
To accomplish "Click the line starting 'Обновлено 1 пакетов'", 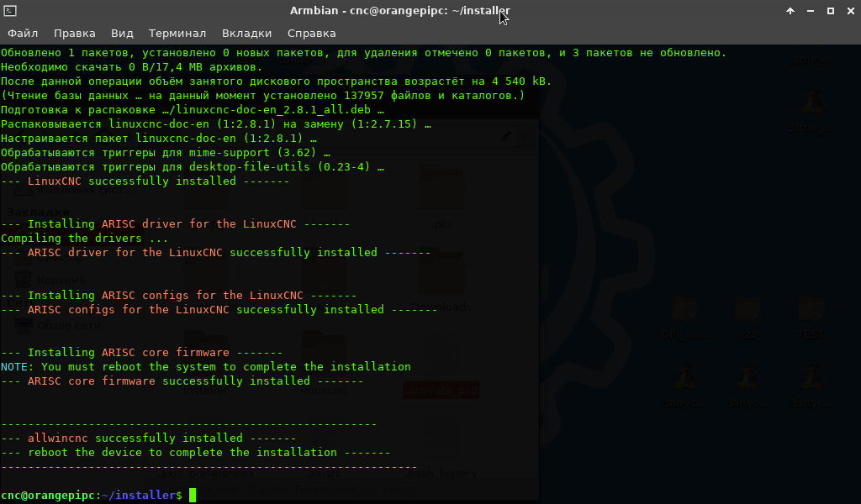I will 363,53.
